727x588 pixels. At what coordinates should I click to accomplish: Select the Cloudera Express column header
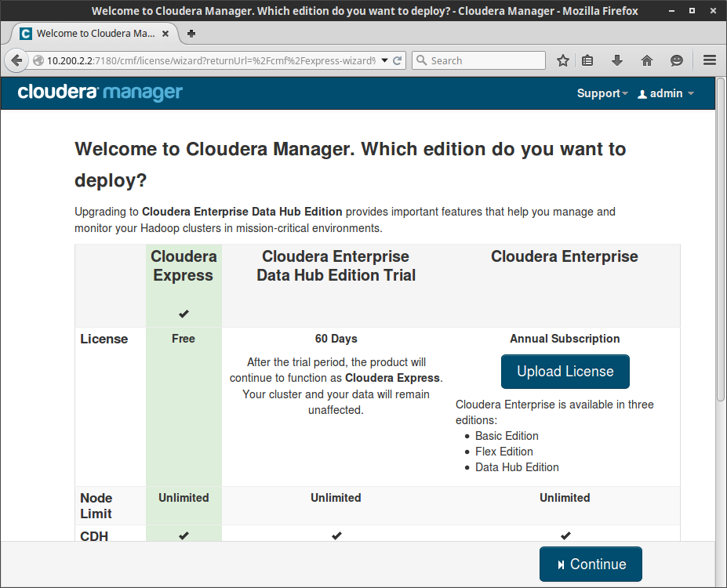pyautogui.click(x=184, y=266)
